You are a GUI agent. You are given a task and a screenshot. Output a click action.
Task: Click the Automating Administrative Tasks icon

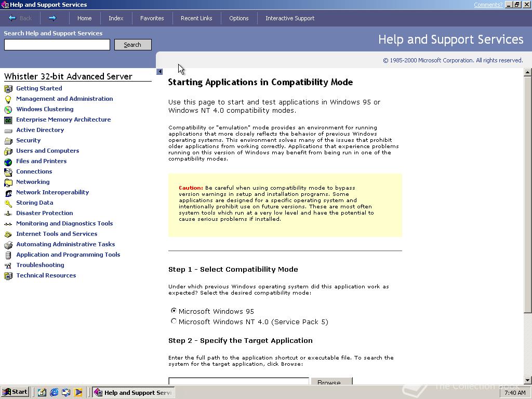pos(8,245)
